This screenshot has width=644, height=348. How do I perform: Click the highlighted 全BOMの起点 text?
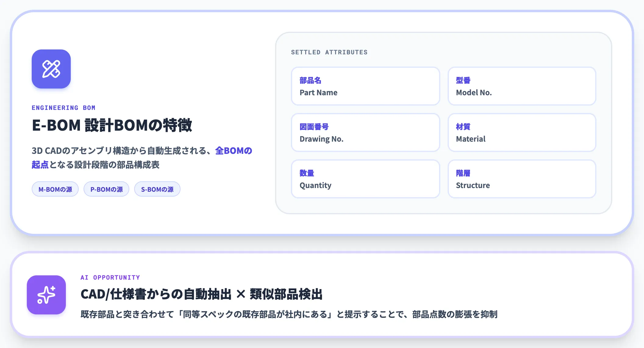[x=234, y=151]
